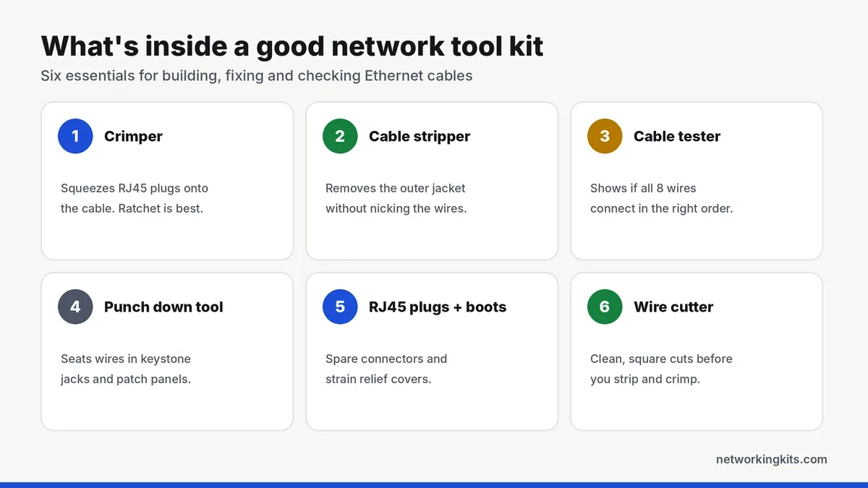Click the green number 6 circle badge
This screenshot has width=868, height=488.
[605, 307]
